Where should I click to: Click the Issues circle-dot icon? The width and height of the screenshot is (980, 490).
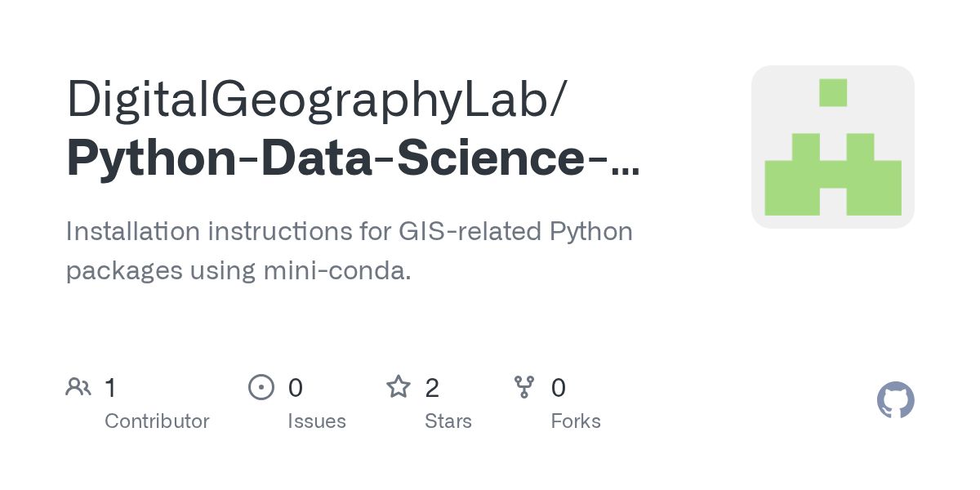(261, 387)
